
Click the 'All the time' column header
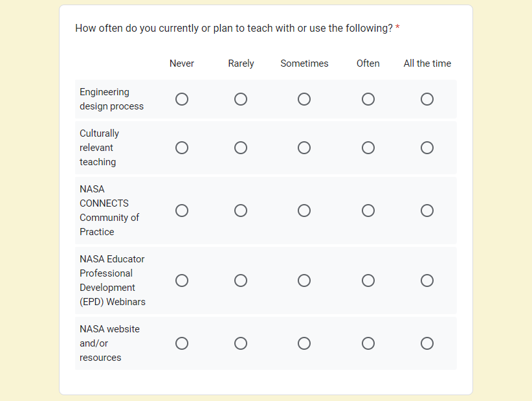point(427,63)
